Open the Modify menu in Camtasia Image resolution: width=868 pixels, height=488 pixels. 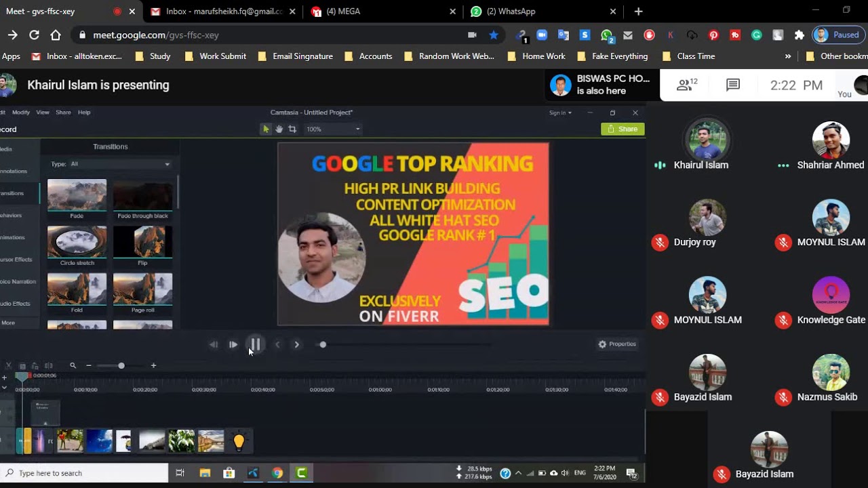pos(21,113)
